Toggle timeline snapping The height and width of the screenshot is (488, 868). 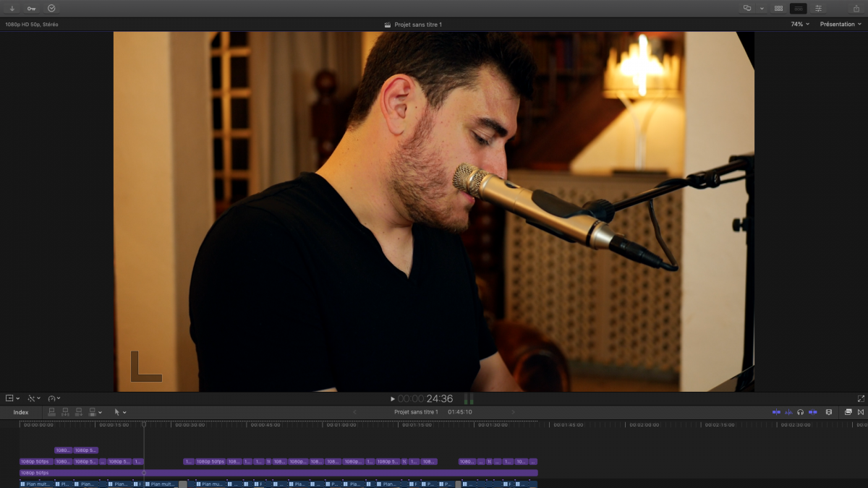click(x=812, y=412)
